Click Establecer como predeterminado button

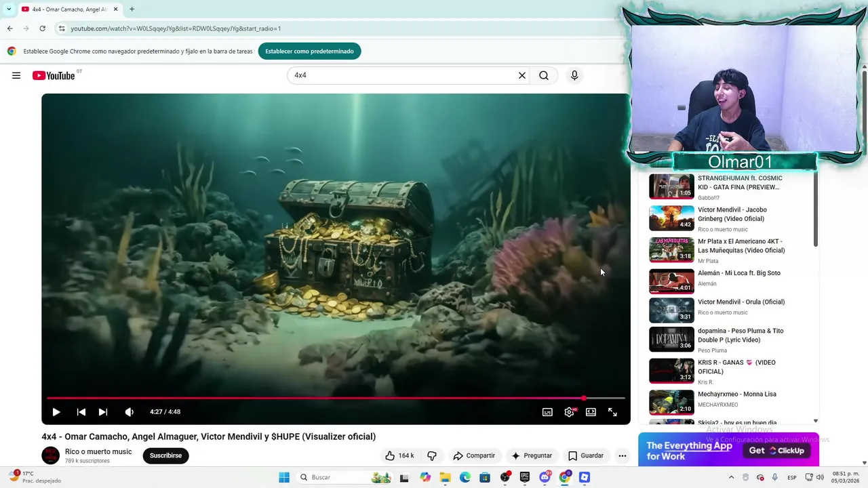click(309, 51)
